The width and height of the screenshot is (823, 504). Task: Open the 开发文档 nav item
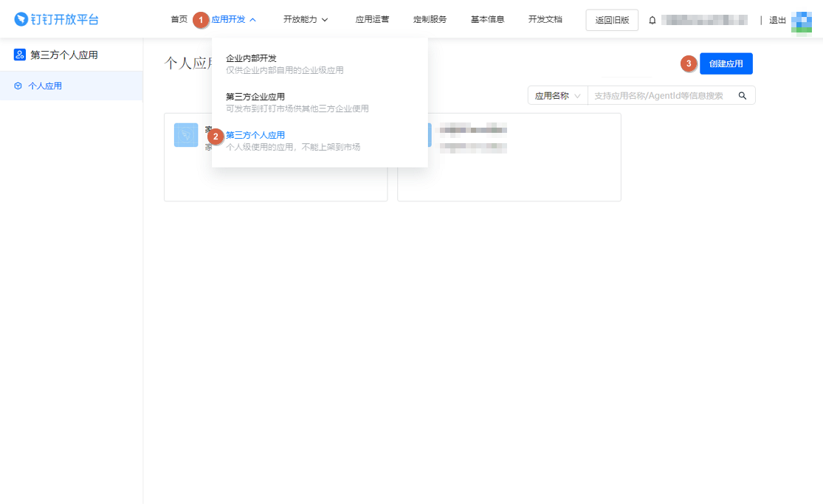[x=545, y=20]
